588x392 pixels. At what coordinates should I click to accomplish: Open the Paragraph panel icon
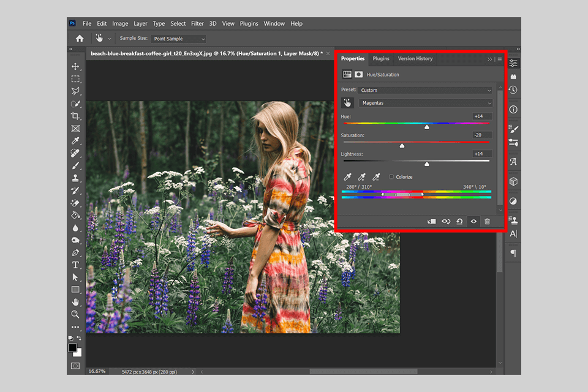[513, 254]
